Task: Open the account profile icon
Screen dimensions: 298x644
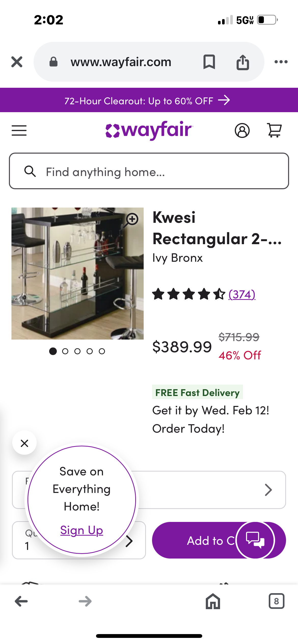Action: pos(242,130)
